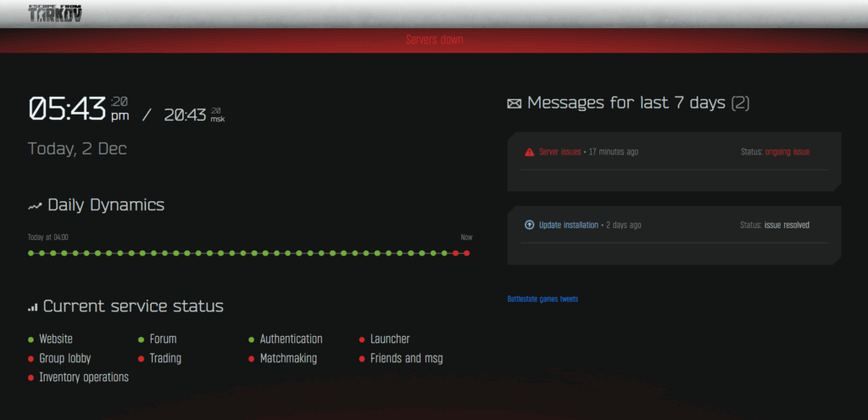The height and width of the screenshot is (420, 868).
Task: Select the first green Daily Dynamics dot
Action: 31,253
